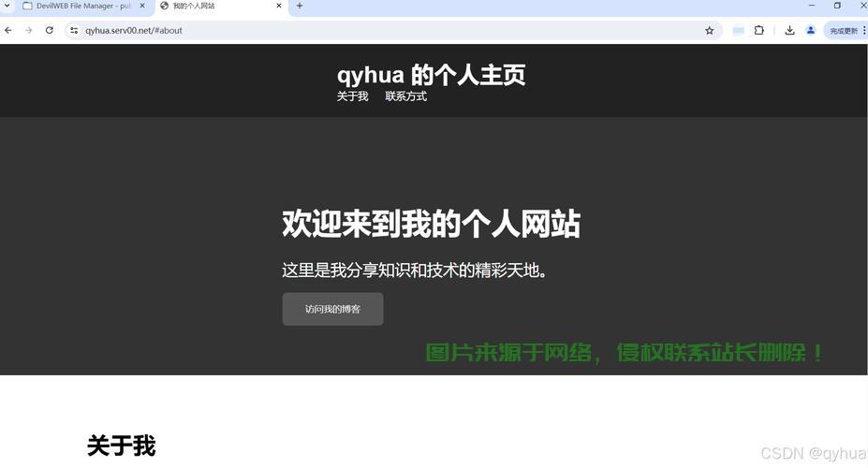Screen dimensions: 868x468
Task: Open the 联系方式 navigation link
Action: pos(405,96)
